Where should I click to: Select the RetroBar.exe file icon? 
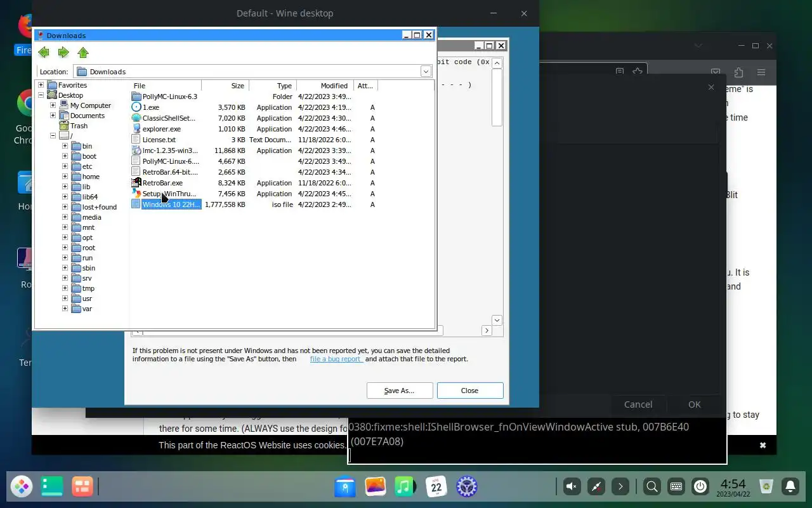[x=136, y=183]
